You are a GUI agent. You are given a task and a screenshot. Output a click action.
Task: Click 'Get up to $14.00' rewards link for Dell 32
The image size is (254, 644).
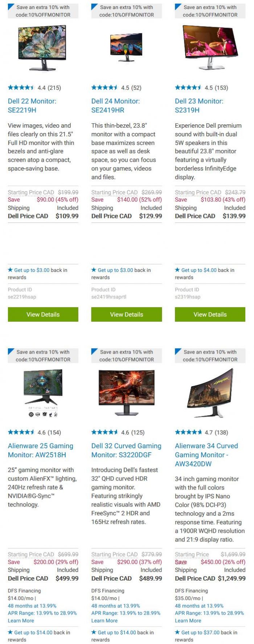pos(117,632)
